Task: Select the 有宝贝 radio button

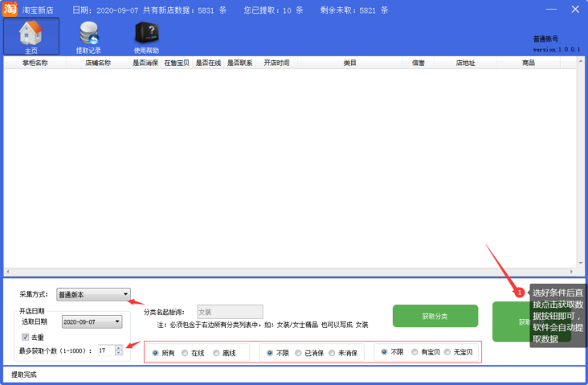Action: coord(414,352)
